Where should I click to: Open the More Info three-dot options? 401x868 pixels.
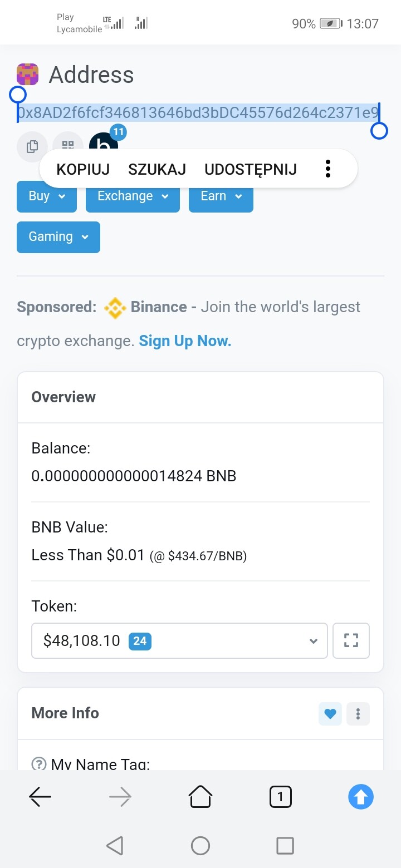(x=358, y=713)
